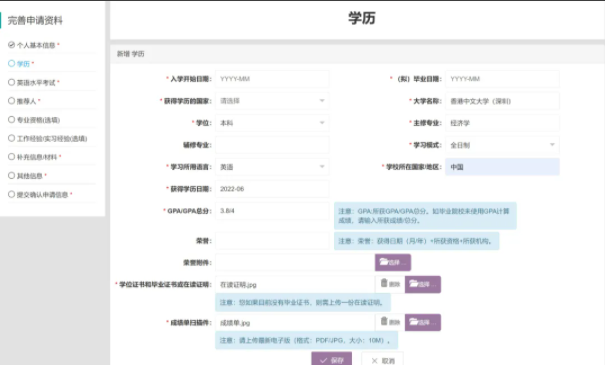The width and height of the screenshot is (605, 365).
Task: Click the 选择 folder button for 荣誉附件
Action: pos(393,262)
